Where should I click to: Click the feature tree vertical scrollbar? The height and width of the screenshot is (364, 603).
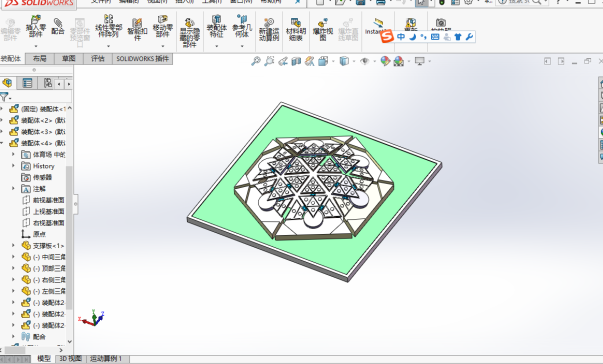click(x=69, y=238)
